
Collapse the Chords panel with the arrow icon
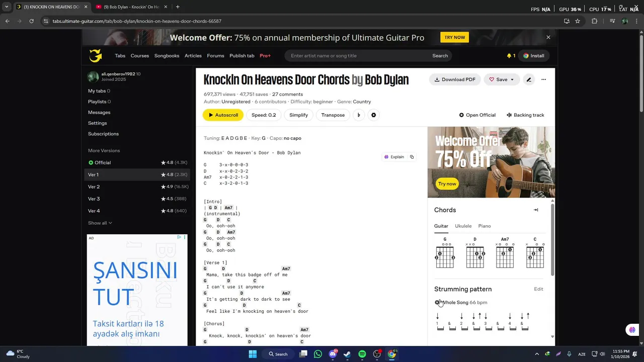click(x=536, y=210)
